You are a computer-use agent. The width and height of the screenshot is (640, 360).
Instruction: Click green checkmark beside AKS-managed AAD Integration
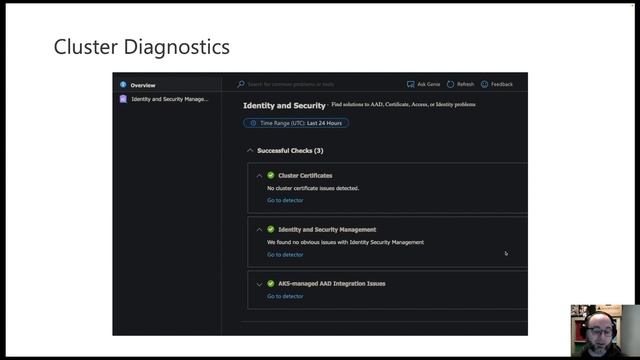click(x=271, y=283)
